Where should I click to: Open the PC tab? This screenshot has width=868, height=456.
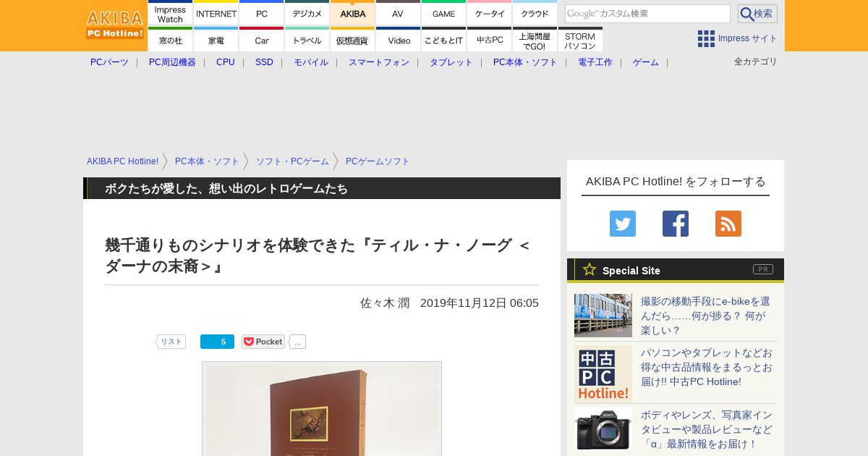pyautogui.click(x=262, y=13)
